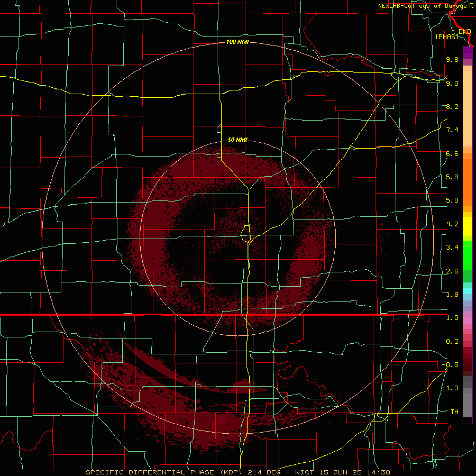The image size is (476, 476).
Task: Click the 5.0 value on the color scale
Action: (452, 200)
